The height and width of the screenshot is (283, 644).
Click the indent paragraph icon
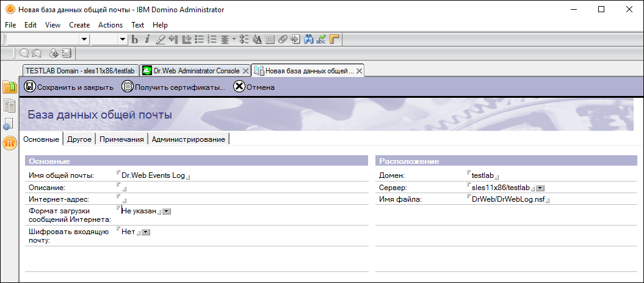click(x=173, y=39)
